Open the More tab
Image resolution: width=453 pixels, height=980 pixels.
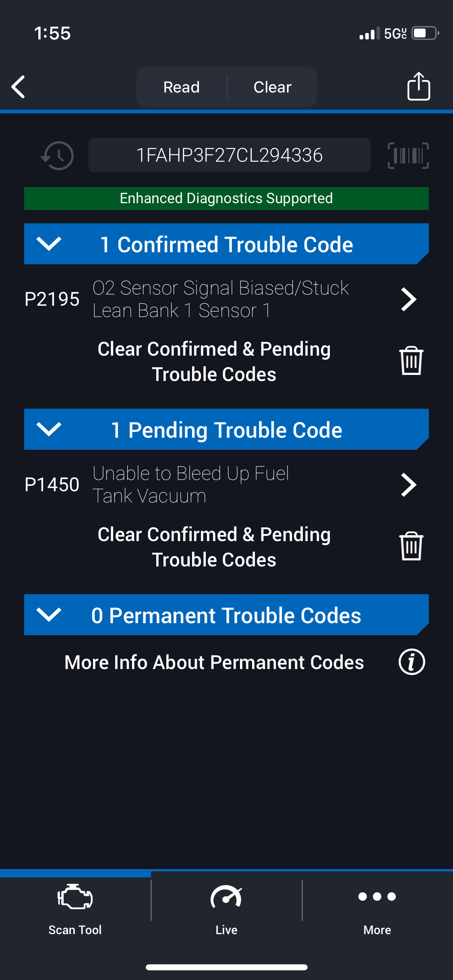pyautogui.click(x=377, y=906)
